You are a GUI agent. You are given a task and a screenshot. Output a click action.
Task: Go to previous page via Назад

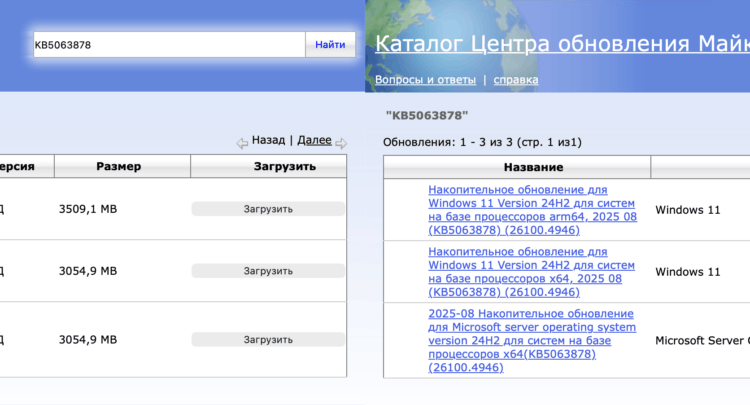pyautogui.click(x=268, y=140)
